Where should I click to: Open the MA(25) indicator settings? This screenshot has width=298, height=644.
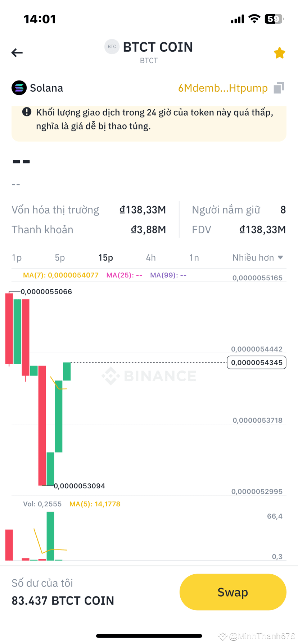tap(124, 275)
